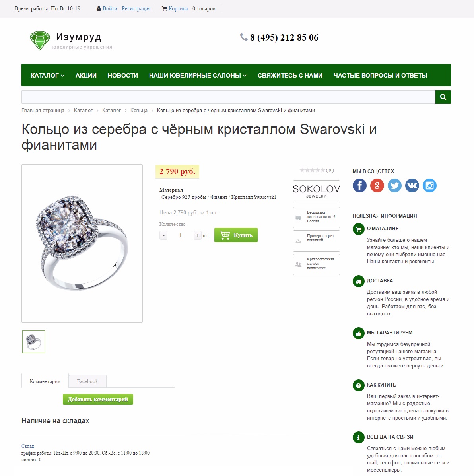Switch to the Facebook comments tab
Viewport: 474px width, 476px height.
[x=87, y=381]
